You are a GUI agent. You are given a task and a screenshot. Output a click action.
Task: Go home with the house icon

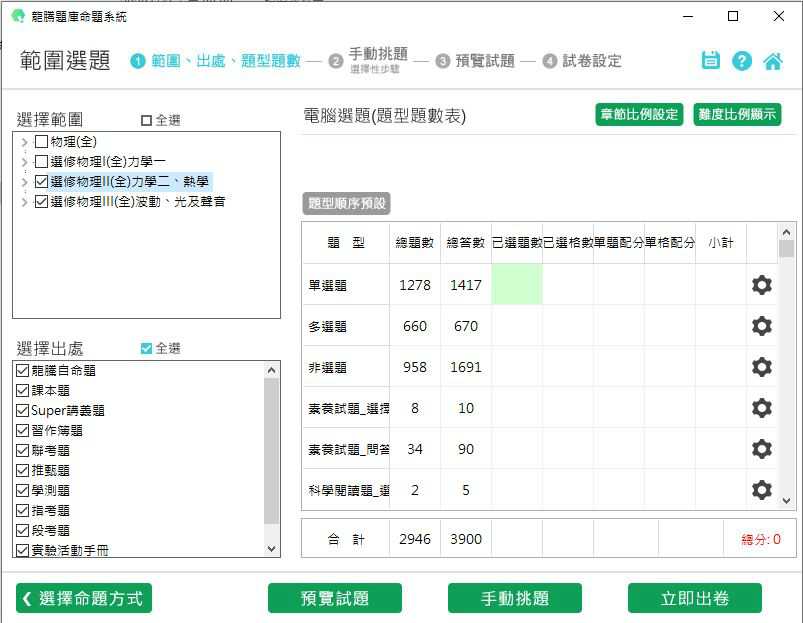click(x=772, y=61)
